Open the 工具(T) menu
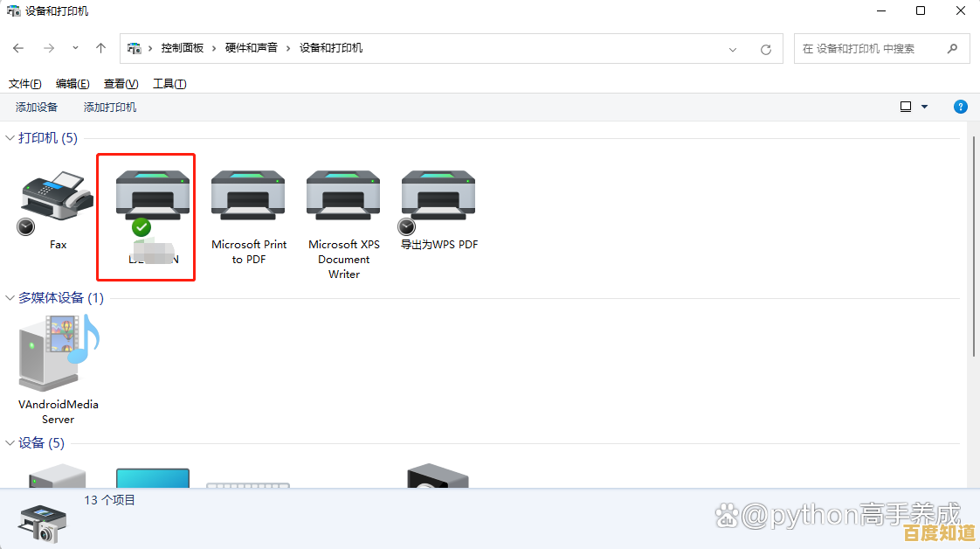The height and width of the screenshot is (549, 980). (x=169, y=83)
